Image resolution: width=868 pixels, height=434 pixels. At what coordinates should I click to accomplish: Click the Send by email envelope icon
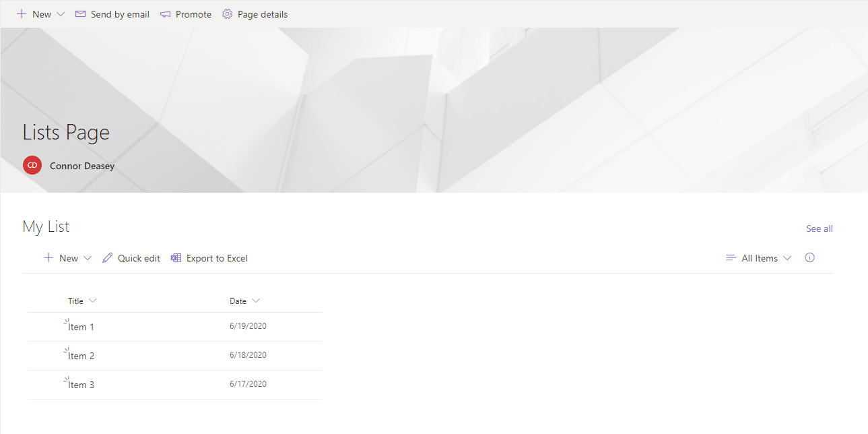pyautogui.click(x=80, y=14)
